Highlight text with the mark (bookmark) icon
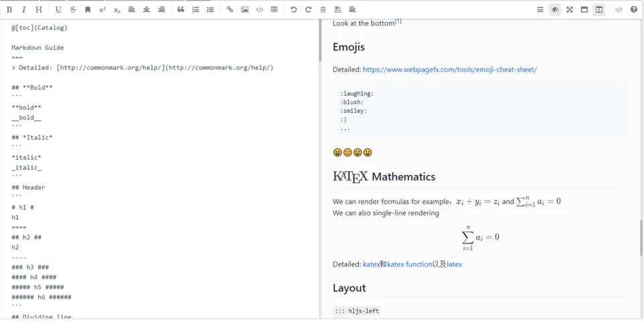This screenshot has width=644, height=322. click(87, 10)
